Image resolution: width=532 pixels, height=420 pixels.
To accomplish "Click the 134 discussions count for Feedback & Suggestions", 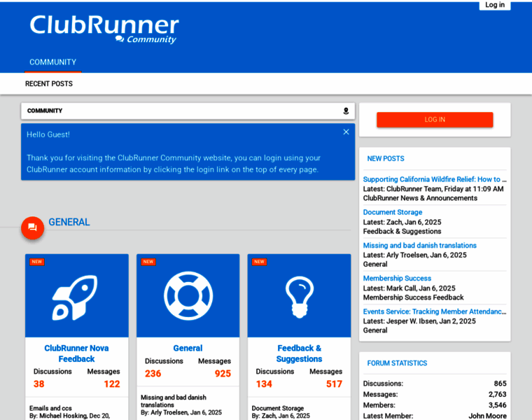I will tap(264, 384).
